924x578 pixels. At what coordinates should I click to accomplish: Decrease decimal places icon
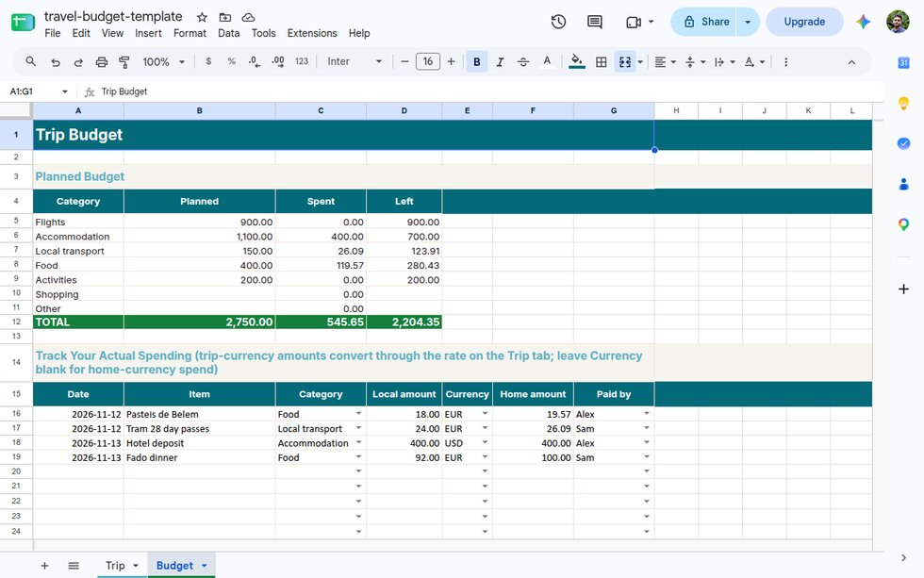coord(254,61)
